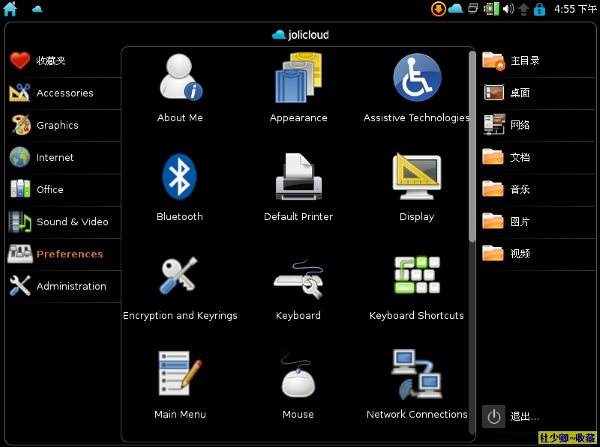The width and height of the screenshot is (600, 447).
Task: Open Keyboard Shortcuts settings
Action: pos(416,288)
